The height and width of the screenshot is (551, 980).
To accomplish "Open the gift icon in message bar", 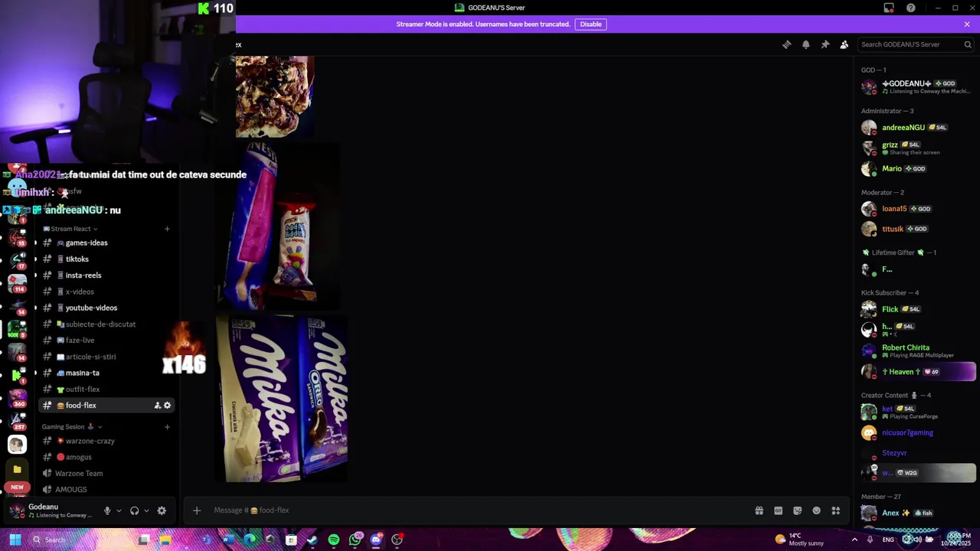I will tap(759, 510).
